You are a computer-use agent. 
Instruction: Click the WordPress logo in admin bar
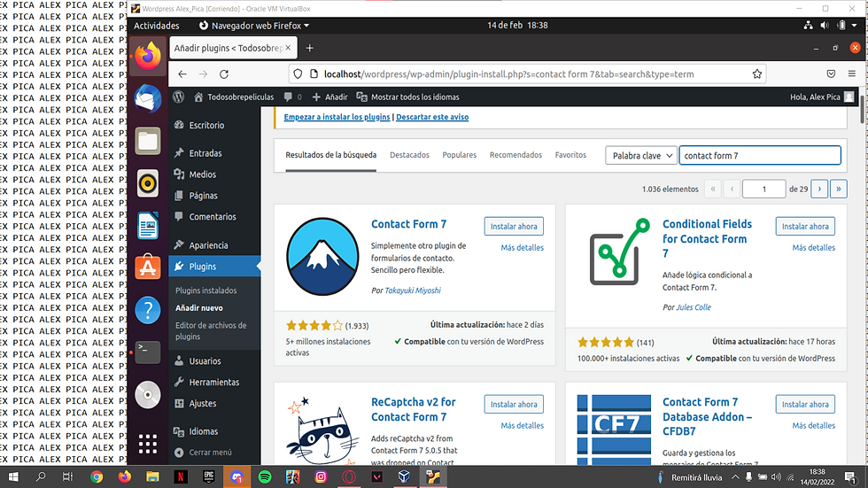click(178, 97)
